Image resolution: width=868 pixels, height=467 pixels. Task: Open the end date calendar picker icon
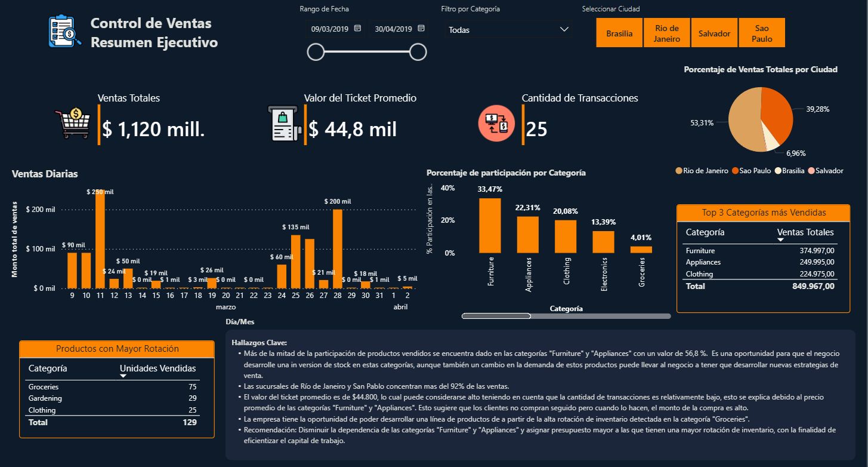point(421,29)
